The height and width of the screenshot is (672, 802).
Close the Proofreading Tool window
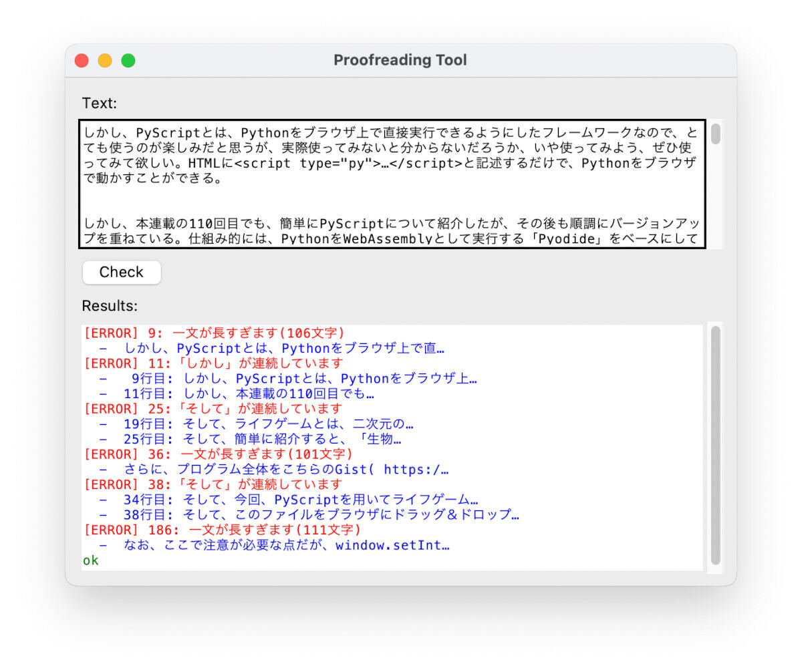click(x=82, y=61)
